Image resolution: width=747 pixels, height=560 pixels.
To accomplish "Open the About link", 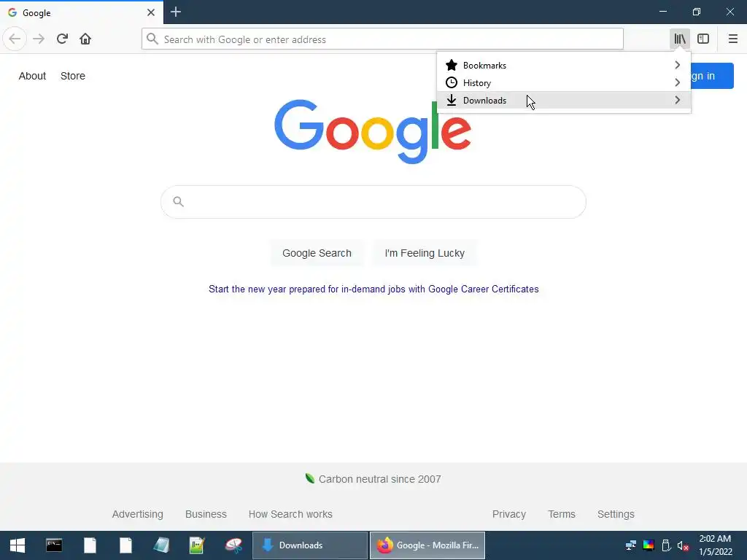I will click(32, 76).
